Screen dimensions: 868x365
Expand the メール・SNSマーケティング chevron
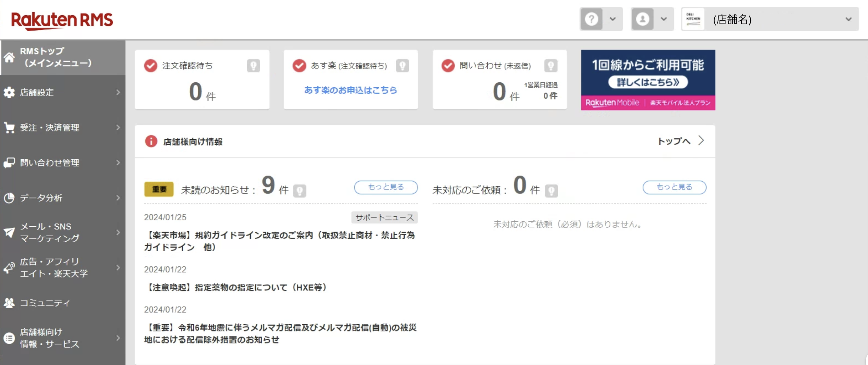click(x=118, y=232)
